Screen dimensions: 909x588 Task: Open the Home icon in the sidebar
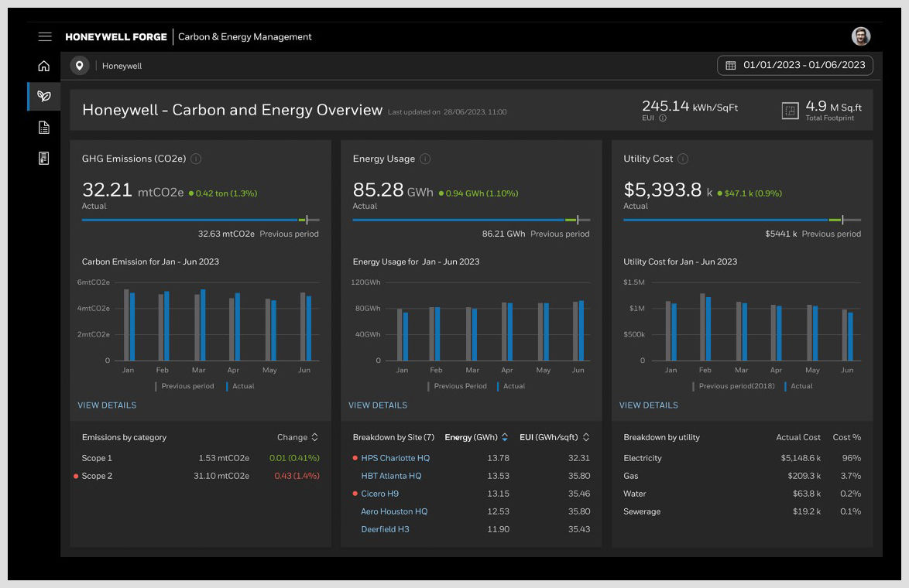[x=44, y=66]
